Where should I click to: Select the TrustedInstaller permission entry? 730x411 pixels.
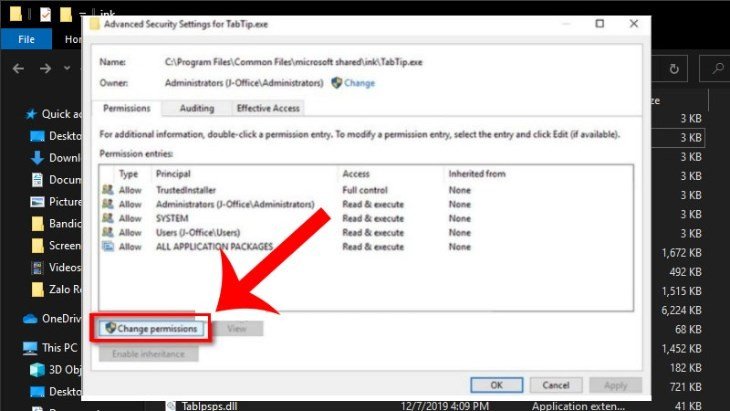tap(187, 189)
